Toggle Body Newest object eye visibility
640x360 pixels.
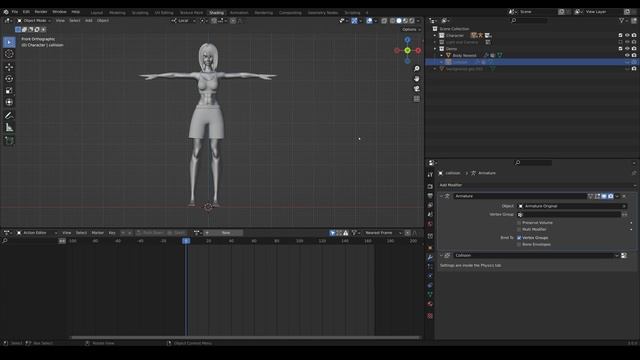point(627,55)
